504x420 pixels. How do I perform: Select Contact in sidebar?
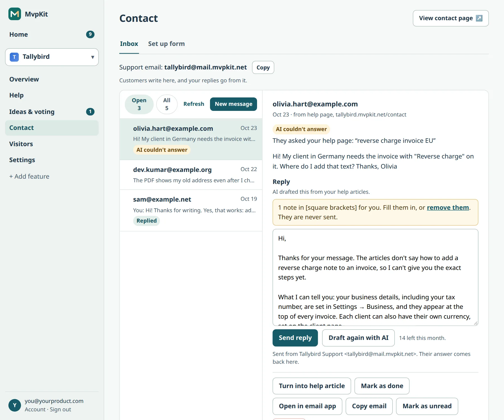[52, 128]
